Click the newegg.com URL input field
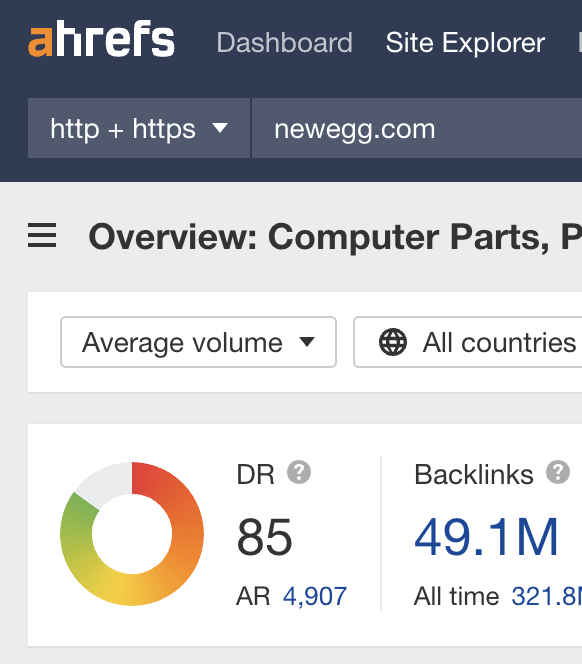582x664 pixels. (x=417, y=128)
